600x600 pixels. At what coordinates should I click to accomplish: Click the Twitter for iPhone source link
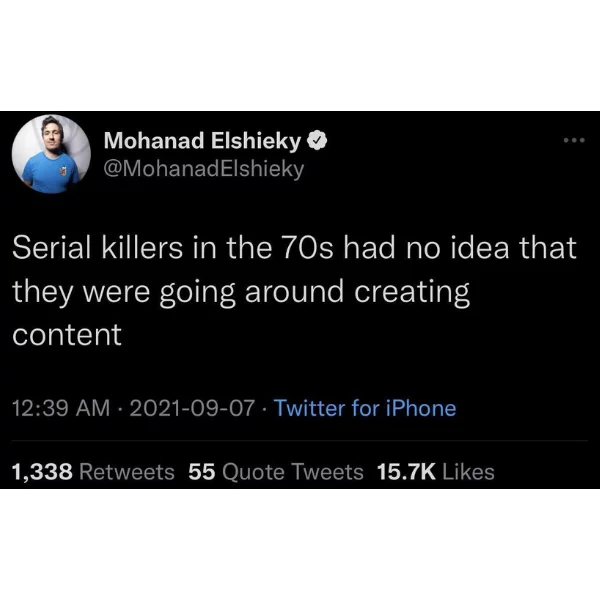365,408
